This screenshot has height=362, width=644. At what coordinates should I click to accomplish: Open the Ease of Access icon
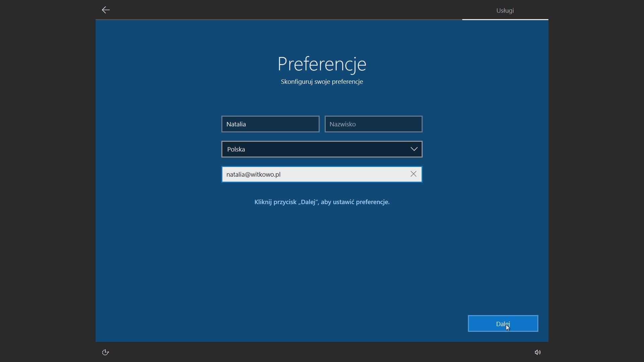point(106,352)
